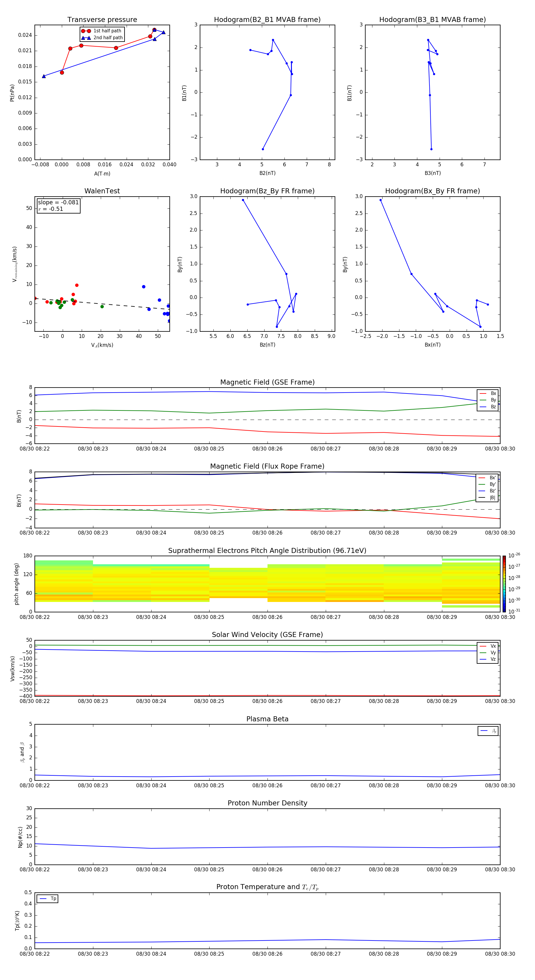Click the "Solar Wind Velocity (GSE Frame)" title
Screen dimensions: 535x980
tap(267, 635)
